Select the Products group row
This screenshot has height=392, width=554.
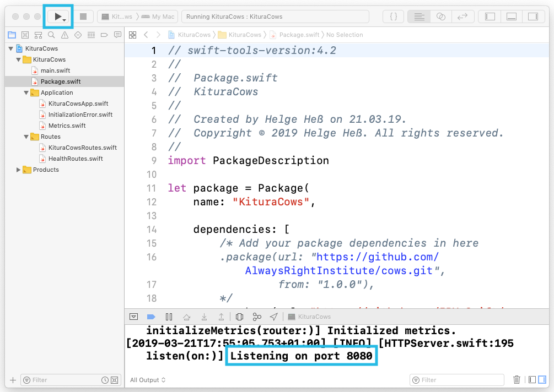pyautogui.click(x=64, y=170)
